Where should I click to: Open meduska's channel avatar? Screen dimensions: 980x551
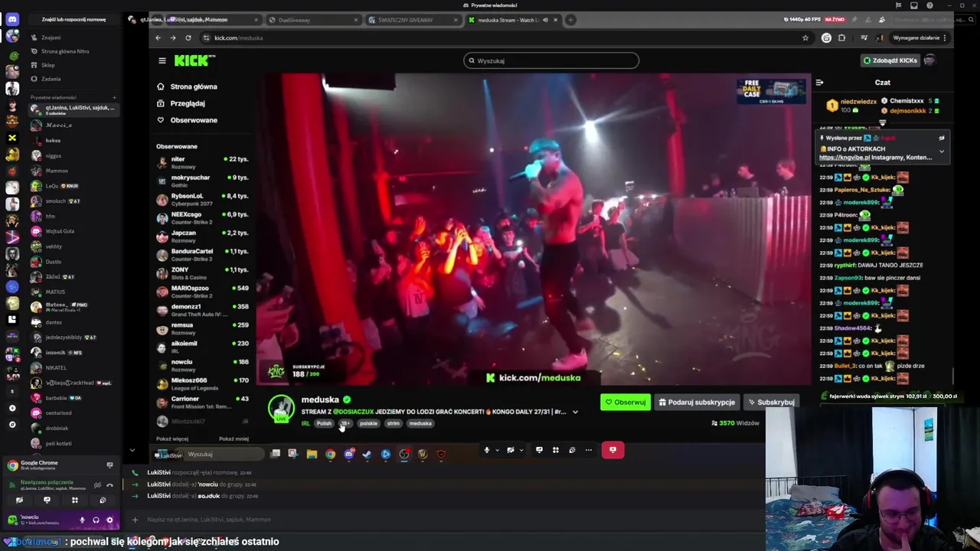tap(281, 408)
